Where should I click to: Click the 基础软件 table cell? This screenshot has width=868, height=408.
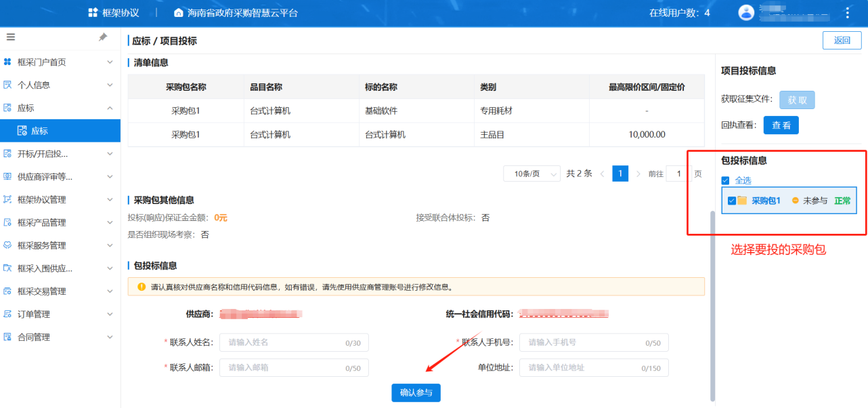click(x=416, y=111)
